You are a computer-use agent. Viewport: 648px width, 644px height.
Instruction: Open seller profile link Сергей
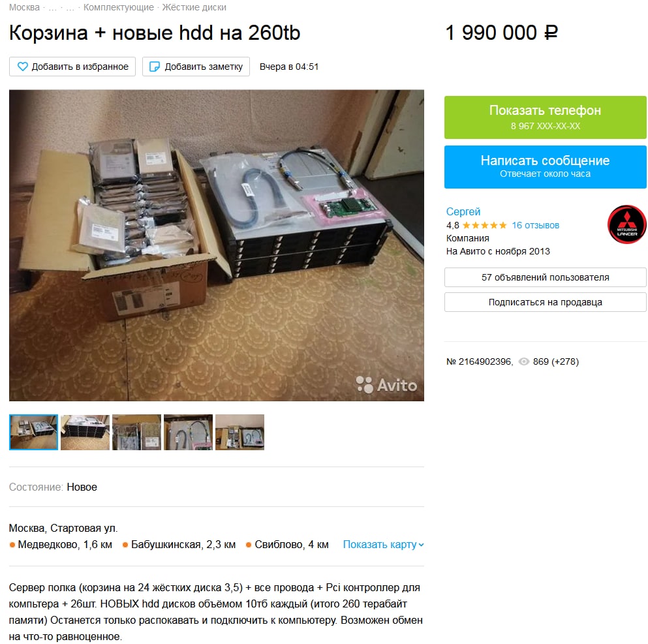(x=463, y=211)
